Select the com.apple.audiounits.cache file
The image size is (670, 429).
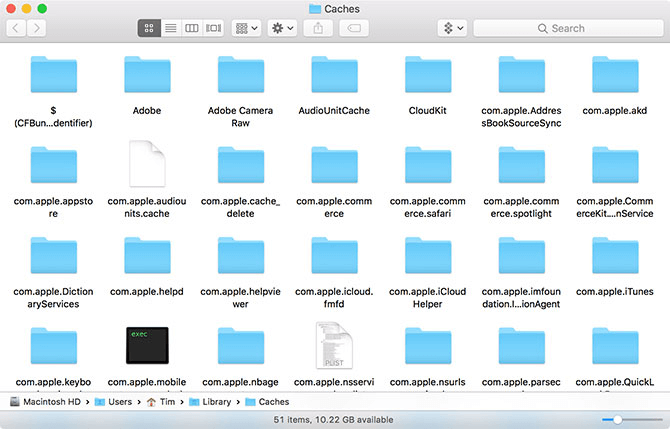point(147,164)
